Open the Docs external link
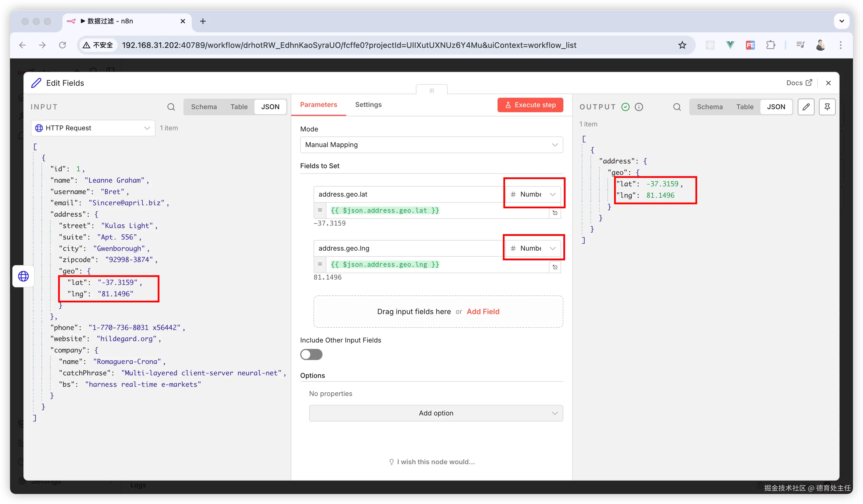 799,83
